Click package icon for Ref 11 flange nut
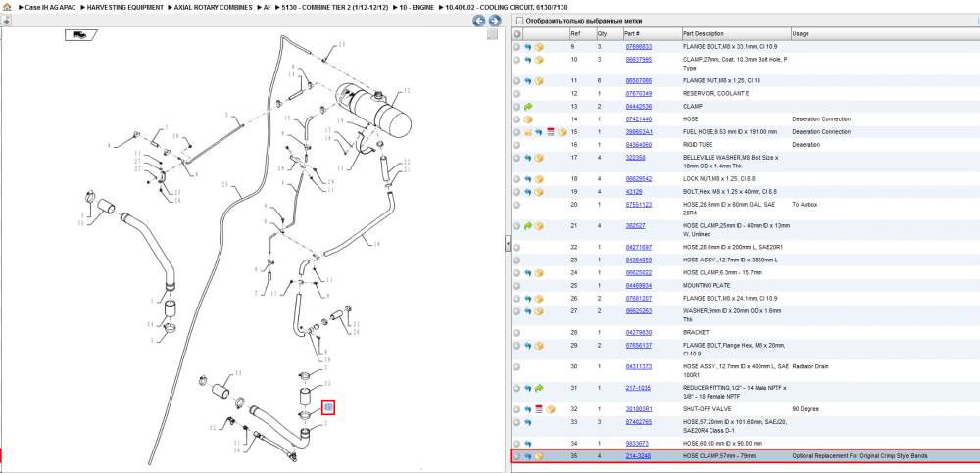The height and width of the screenshot is (473, 980). 539,80
